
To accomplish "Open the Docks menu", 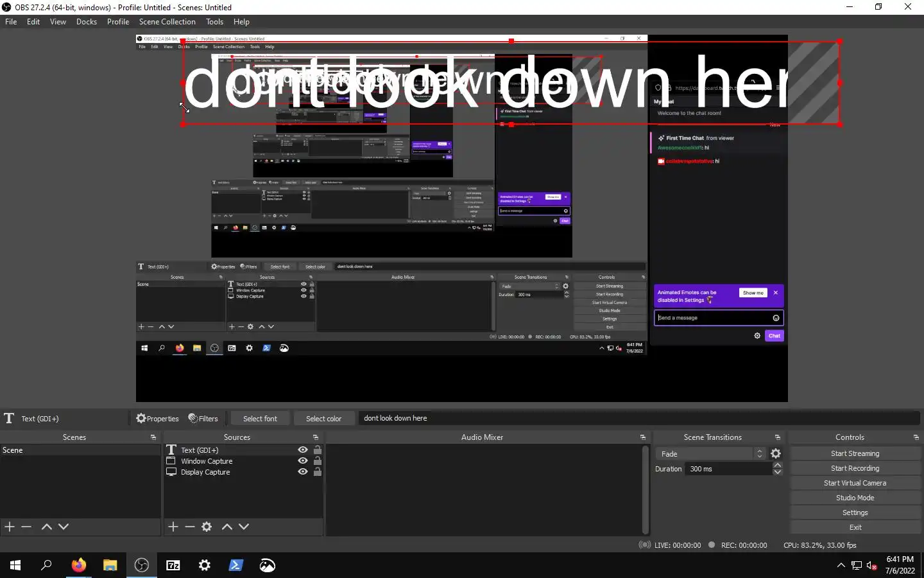I will click(x=87, y=21).
